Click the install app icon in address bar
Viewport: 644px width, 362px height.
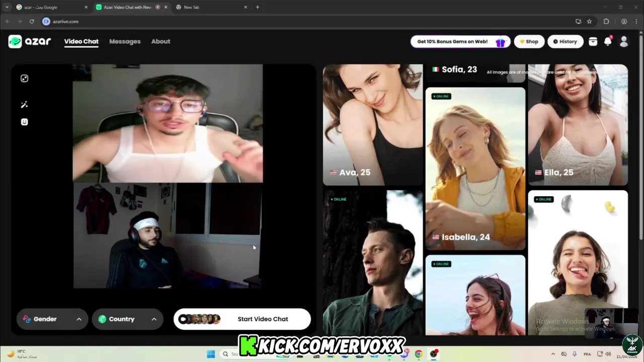pyautogui.click(x=578, y=21)
